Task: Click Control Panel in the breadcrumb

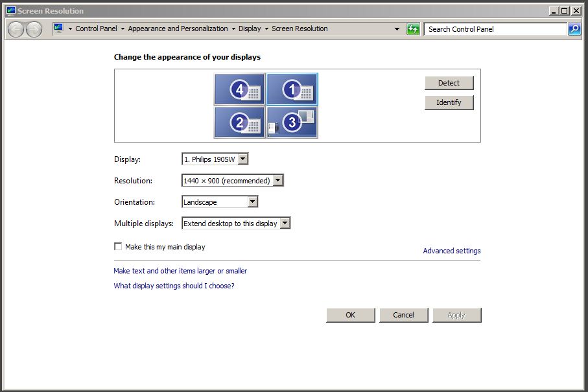Action: point(96,29)
